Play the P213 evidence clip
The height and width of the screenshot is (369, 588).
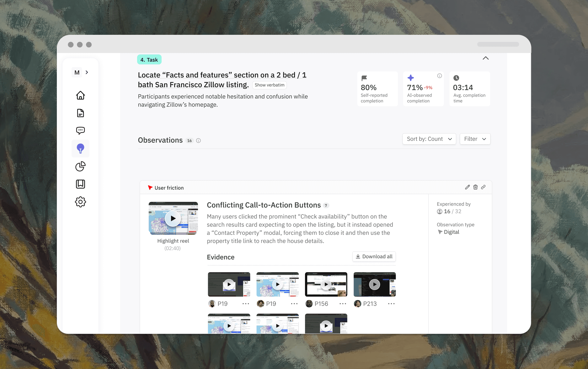374,284
